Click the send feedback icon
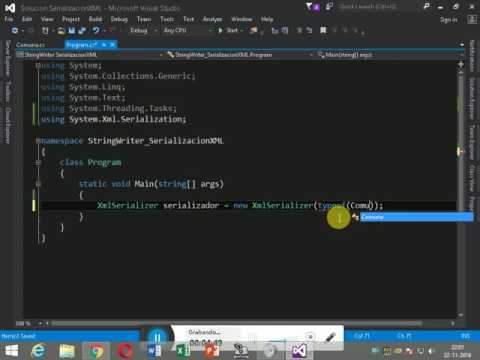This screenshot has height=360, width=480. tap(329, 7)
